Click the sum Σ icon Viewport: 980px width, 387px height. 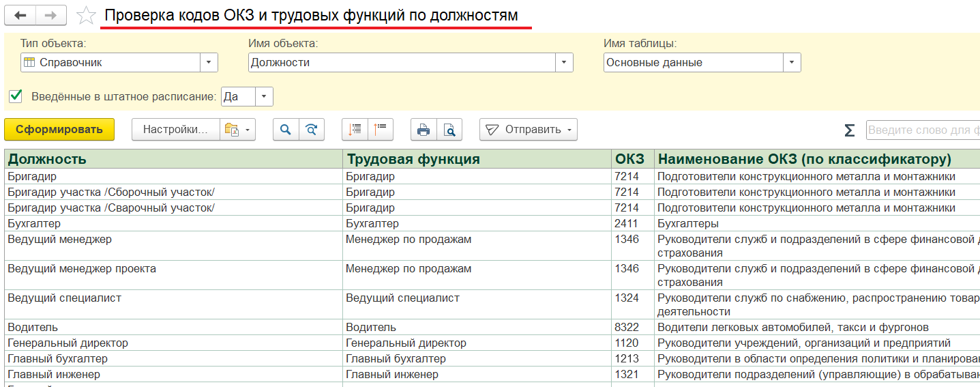[849, 130]
